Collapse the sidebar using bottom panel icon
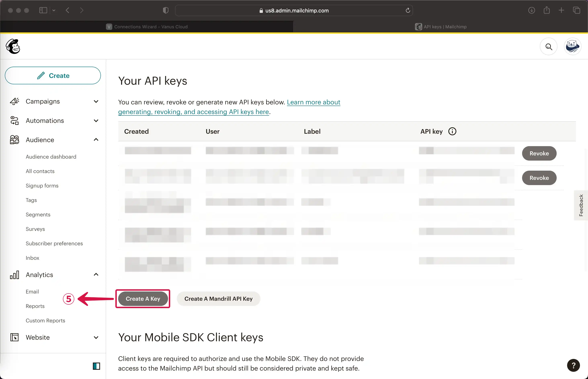 pyautogui.click(x=96, y=366)
